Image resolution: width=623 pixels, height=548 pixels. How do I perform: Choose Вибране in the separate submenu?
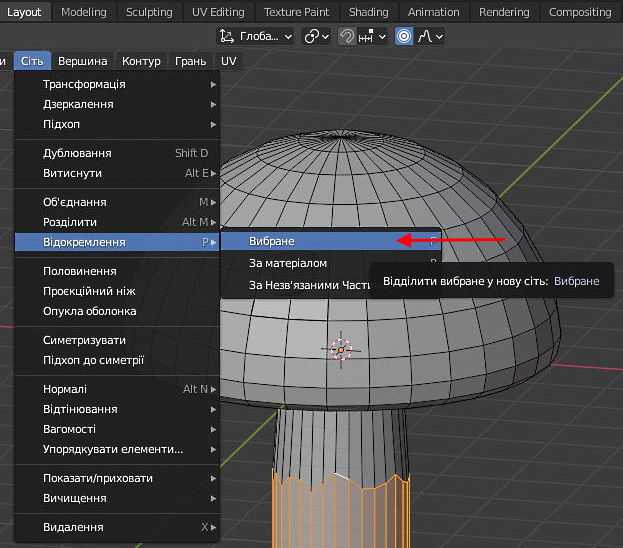pyautogui.click(x=331, y=241)
